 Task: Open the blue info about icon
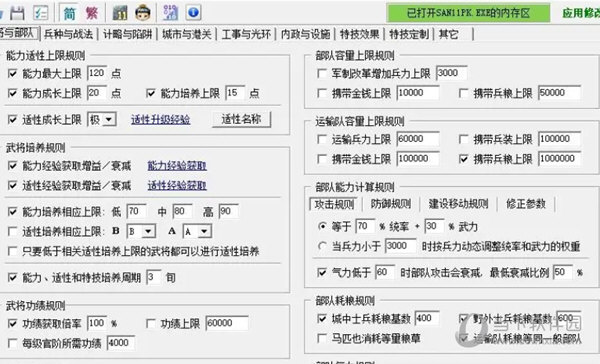(194, 13)
